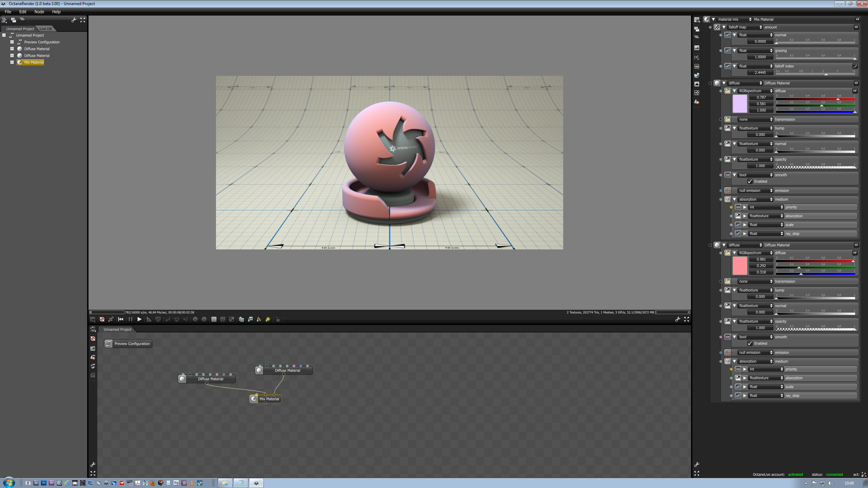Select Mix Material in the project tree
Viewport: 868px width, 488px height.
click(34, 62)
